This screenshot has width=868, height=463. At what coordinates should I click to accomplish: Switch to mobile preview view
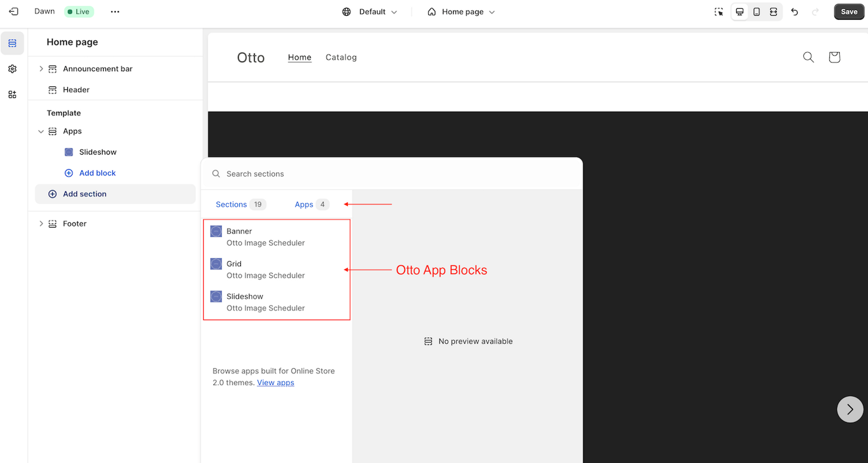pos(757,12)
